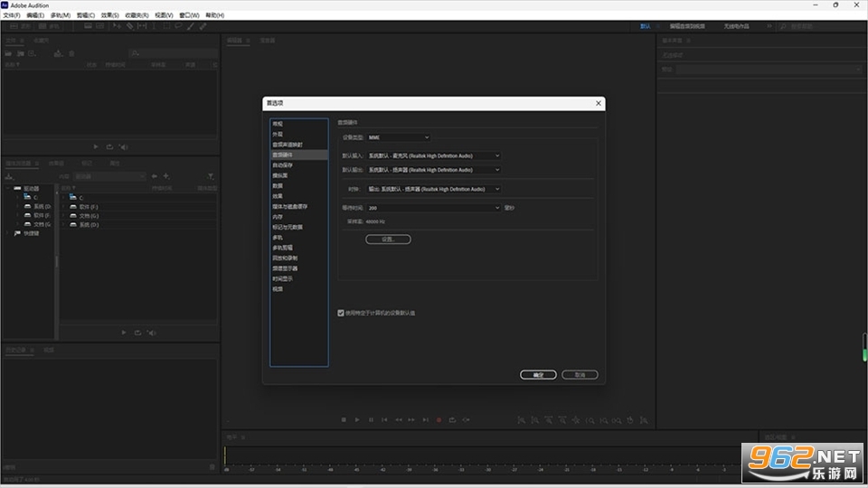Toggle Auto-Play in Media Browser preview controls

click(151, 333)
